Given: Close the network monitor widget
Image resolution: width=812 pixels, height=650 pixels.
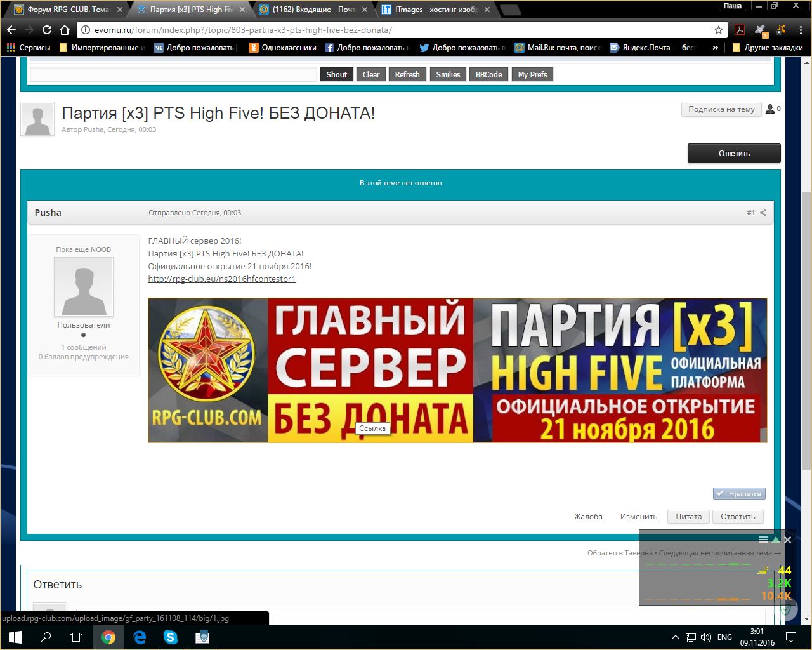Looking at the screenshot, I should [787, 540].
